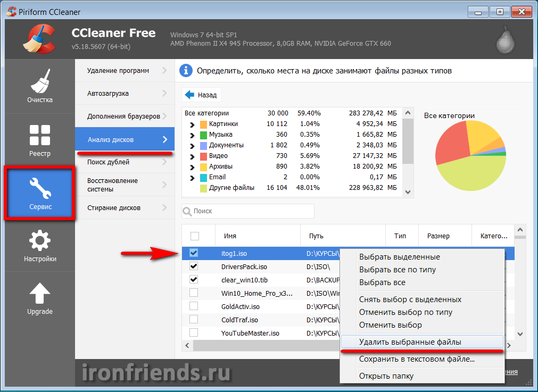Open the Очистка broom section
The image size is (538, 392).
[x=40, y=86]
